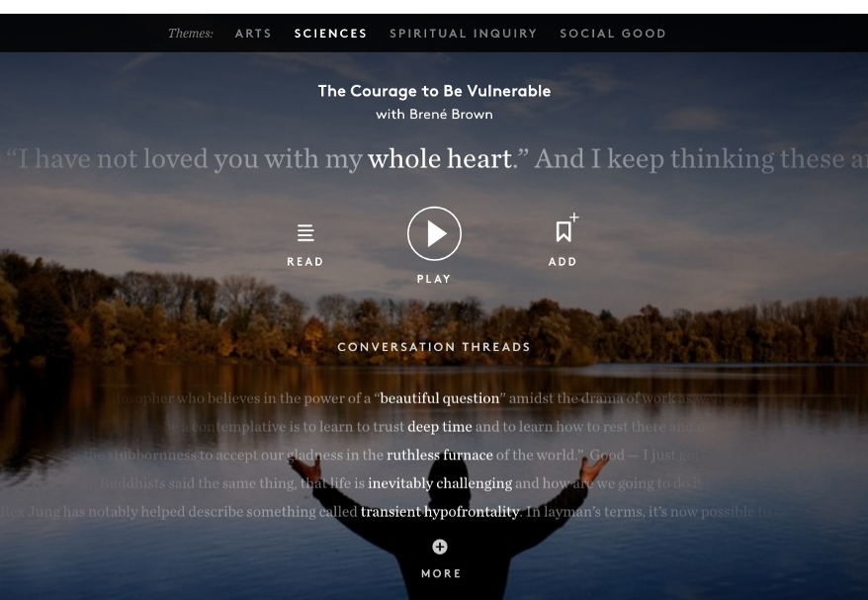Click the ADD label text
The height and width of the screenshot is (600, 868).
(x=563, y=262)
